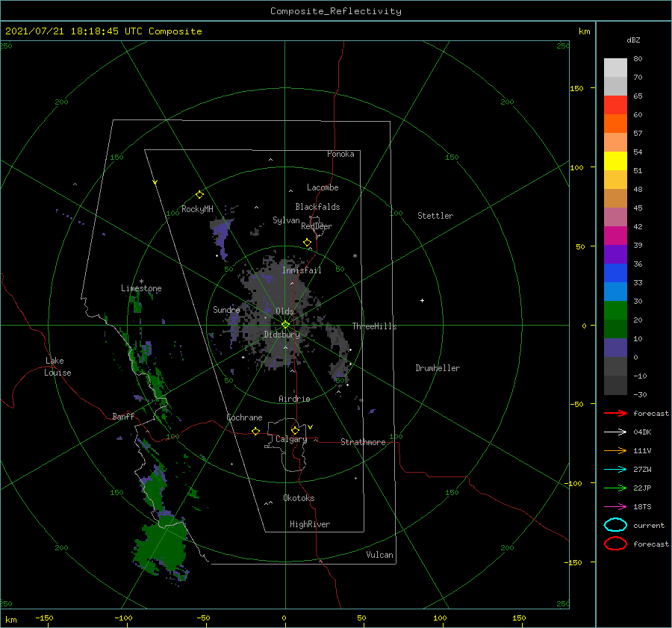Click the Banff label
Viewport: 672px width, 628px height.
(x=123, y=416)
